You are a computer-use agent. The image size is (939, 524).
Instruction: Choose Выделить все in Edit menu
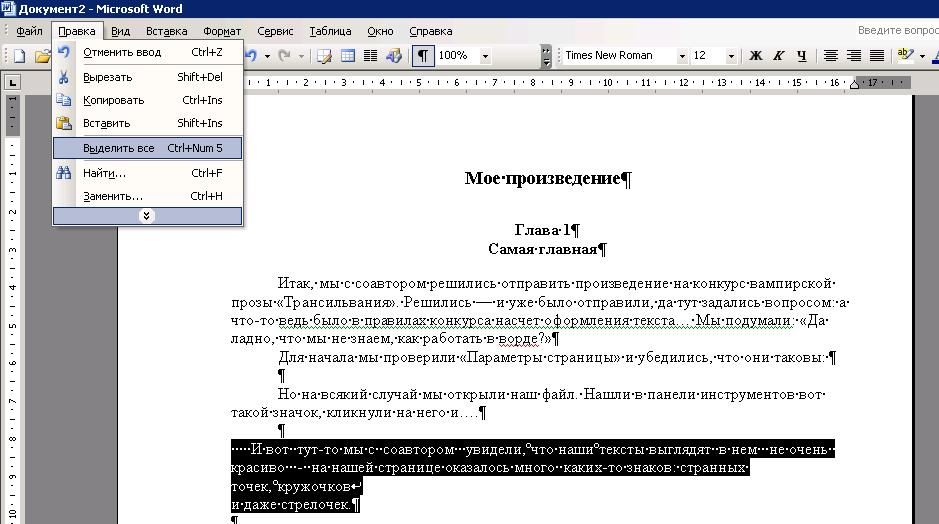click(x=147, y=148)
